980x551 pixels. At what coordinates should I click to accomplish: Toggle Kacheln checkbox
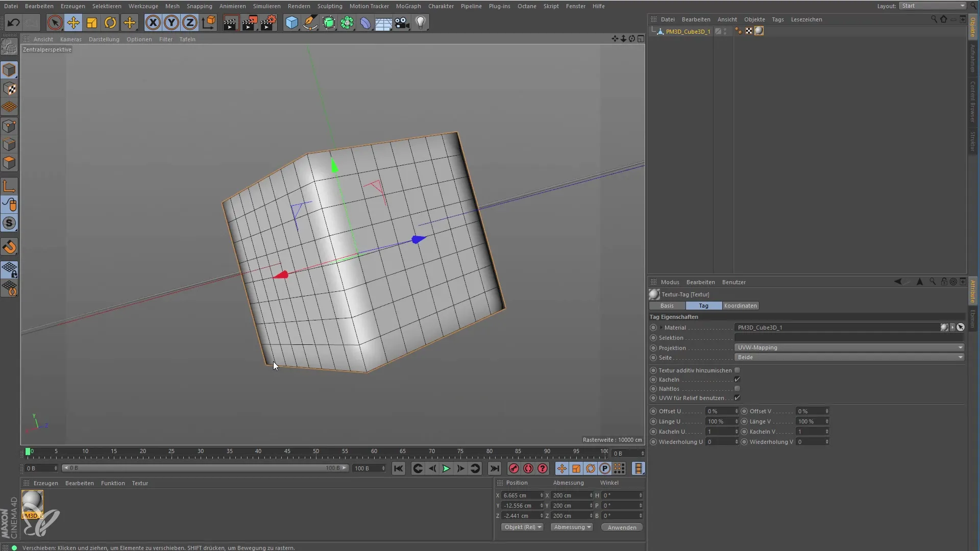coord(737,380)
